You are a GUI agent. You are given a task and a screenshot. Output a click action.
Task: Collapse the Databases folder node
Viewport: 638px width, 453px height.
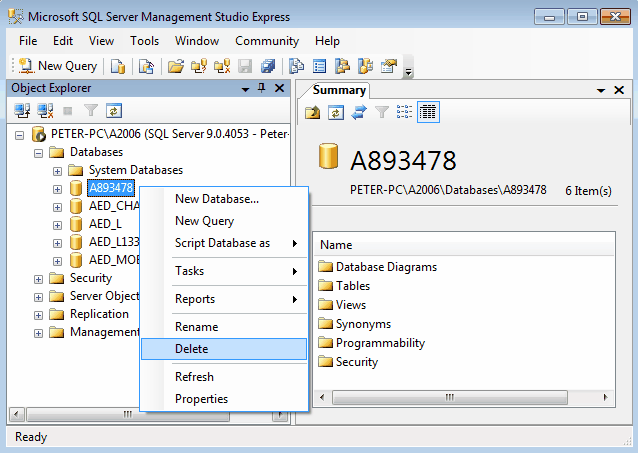point(38,153)
